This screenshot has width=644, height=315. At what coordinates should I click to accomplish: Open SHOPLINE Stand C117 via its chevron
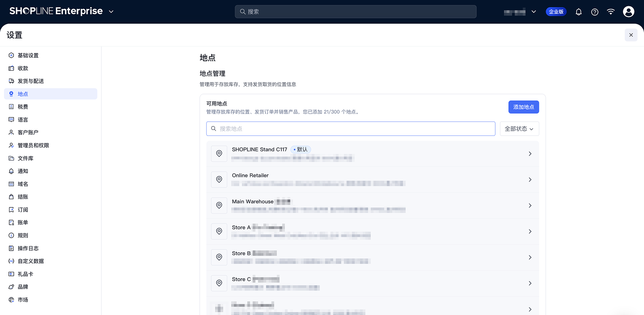point(530,154)
